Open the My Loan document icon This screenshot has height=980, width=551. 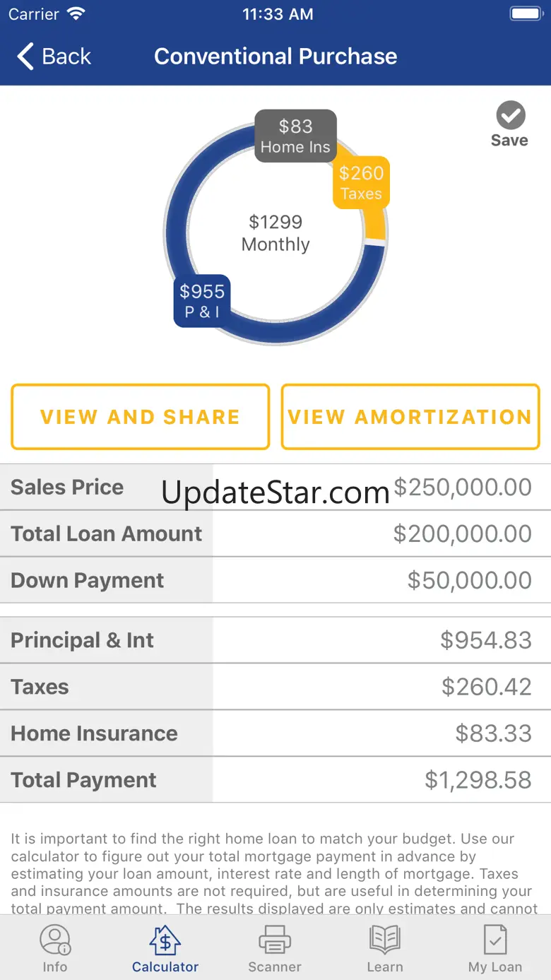pos(494,940)
